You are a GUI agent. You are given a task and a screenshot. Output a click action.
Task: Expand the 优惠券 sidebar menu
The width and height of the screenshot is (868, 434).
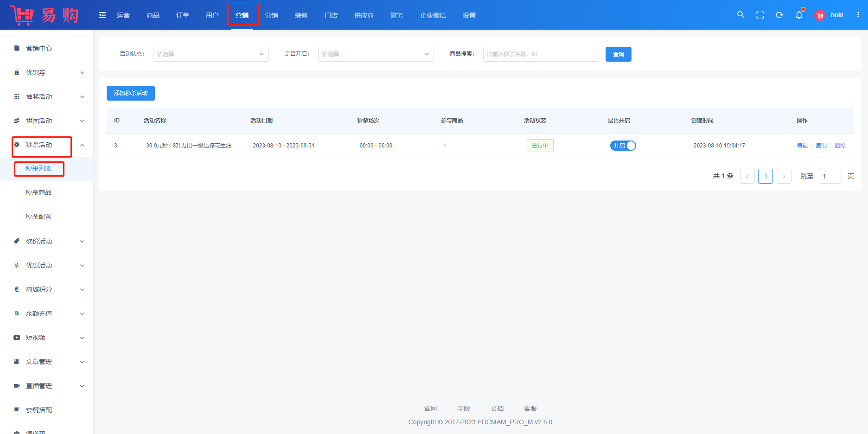pyautogui.click(x=49, y=72)
